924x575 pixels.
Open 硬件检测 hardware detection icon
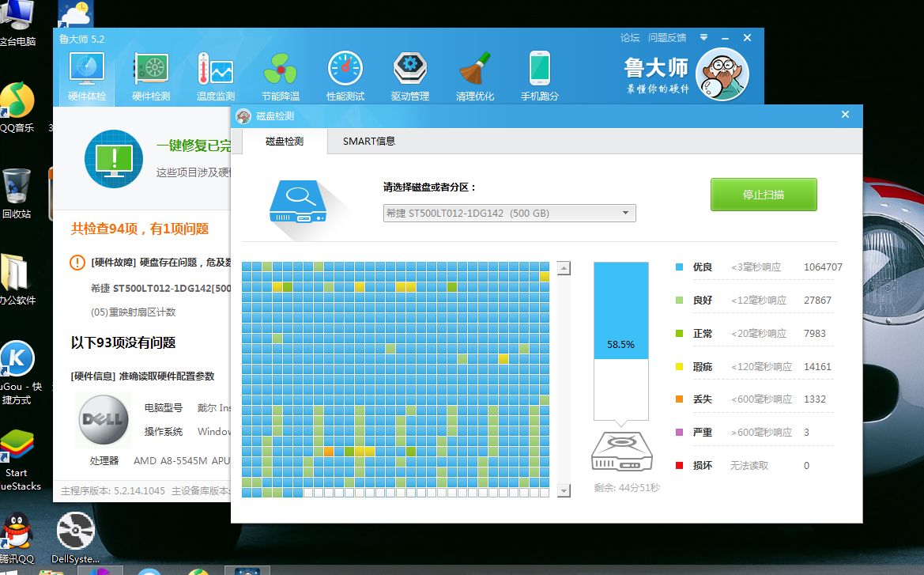(x=151, y=77)
